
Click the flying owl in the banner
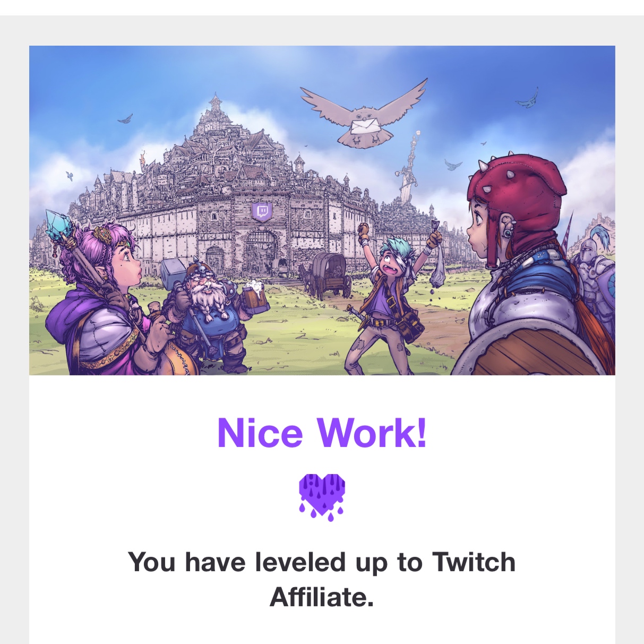[364, 114]
